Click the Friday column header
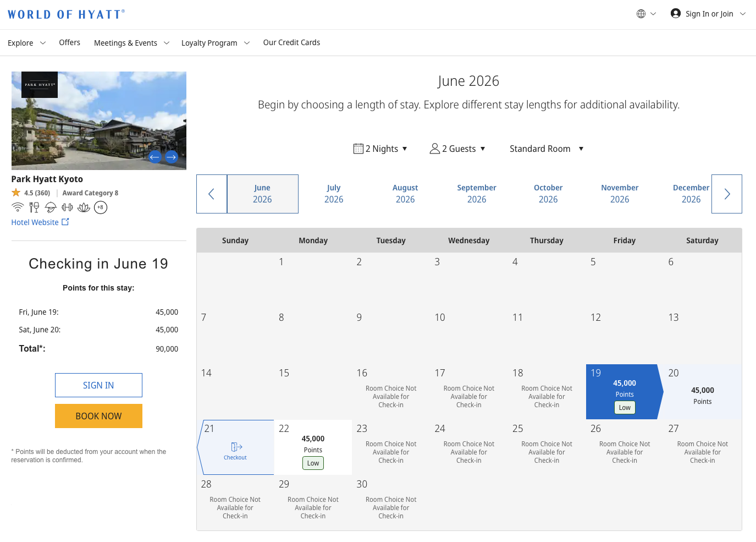Viewport: 756px width, 542px height. [625, 240]
